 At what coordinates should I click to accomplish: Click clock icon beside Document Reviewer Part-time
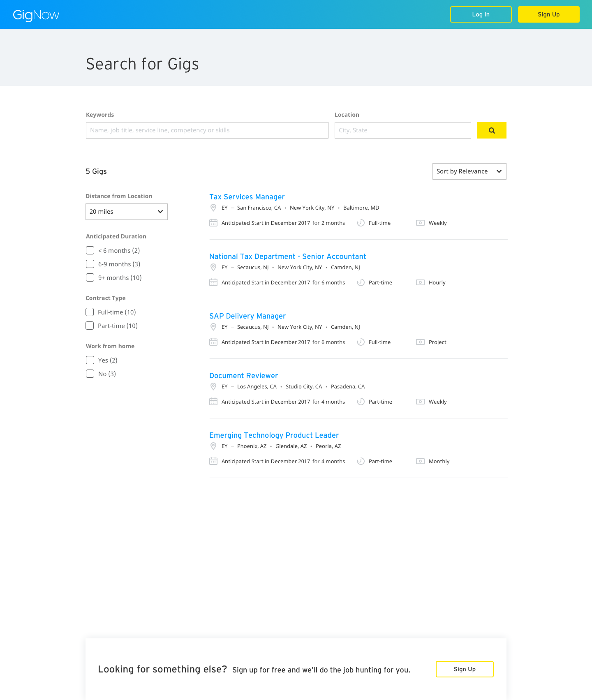pos(361,402)
